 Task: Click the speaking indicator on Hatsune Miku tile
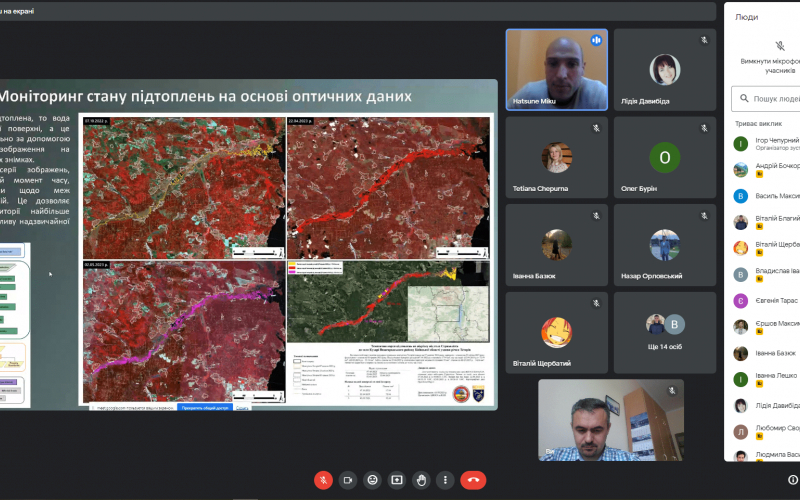pyautogui.click(x=596, y=40)
